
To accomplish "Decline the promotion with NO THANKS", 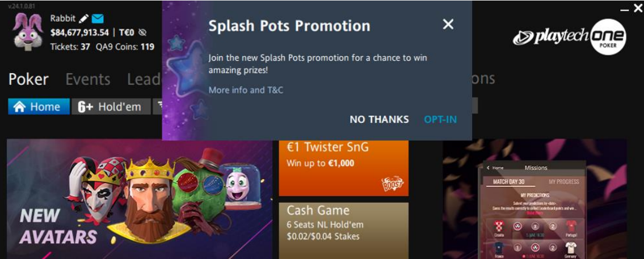I will [x=379, y=120].
